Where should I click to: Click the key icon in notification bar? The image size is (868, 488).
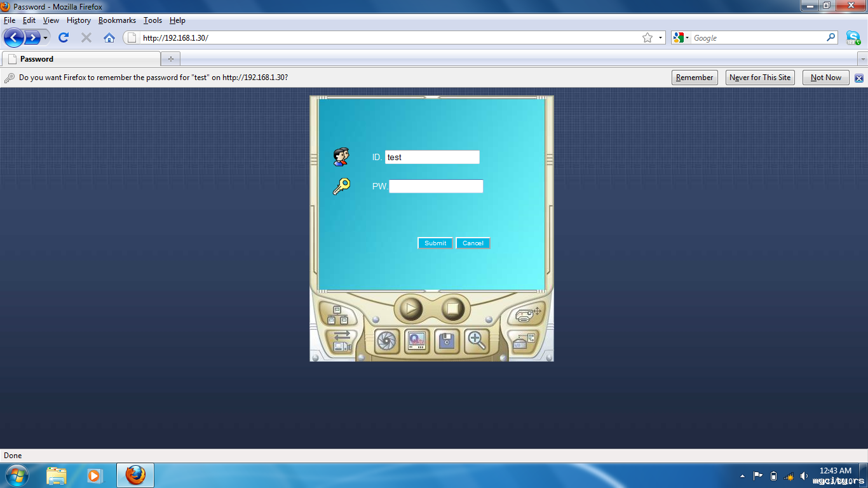click(10, 78)
